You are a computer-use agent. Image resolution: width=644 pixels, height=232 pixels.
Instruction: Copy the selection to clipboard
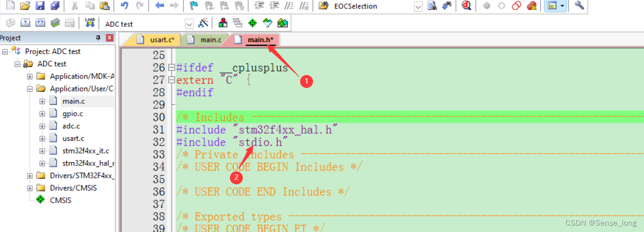click(90, 6)
